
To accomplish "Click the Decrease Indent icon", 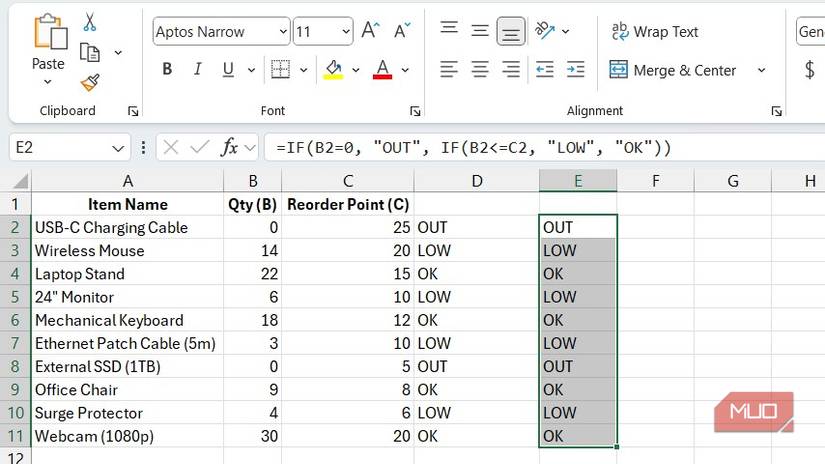I will click(545, 69).
